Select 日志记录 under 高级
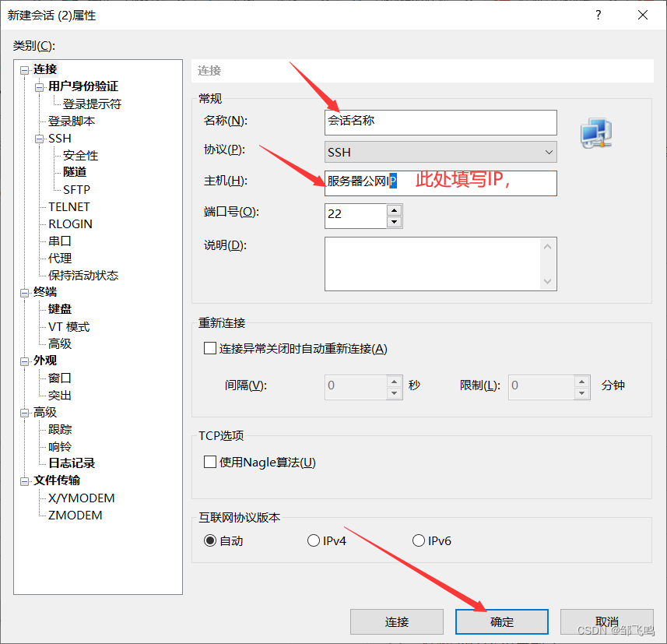The height and width of the screenshot is (644, 667). click(x=72, y=463)
